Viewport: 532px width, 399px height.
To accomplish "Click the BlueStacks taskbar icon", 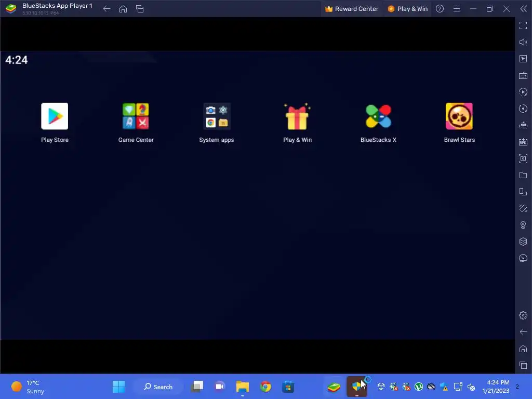I will pyautogui.click(x=334, y=387).
